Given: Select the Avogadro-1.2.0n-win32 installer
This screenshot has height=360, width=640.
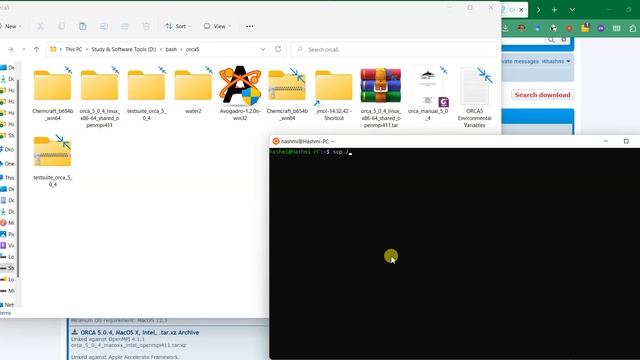Looking at the screenshot, I should [240, 94].
